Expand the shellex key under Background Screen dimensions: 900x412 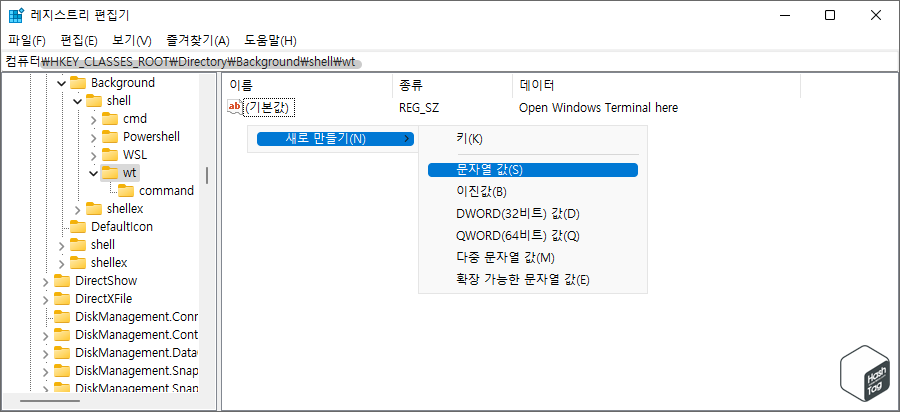(x=77, y=209)
